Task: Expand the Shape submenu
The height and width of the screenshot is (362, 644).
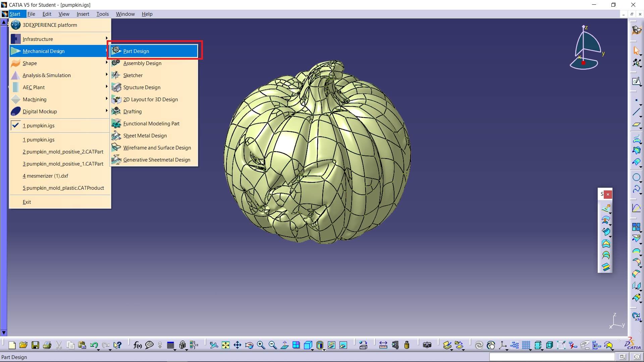Action: pos(60,63)
